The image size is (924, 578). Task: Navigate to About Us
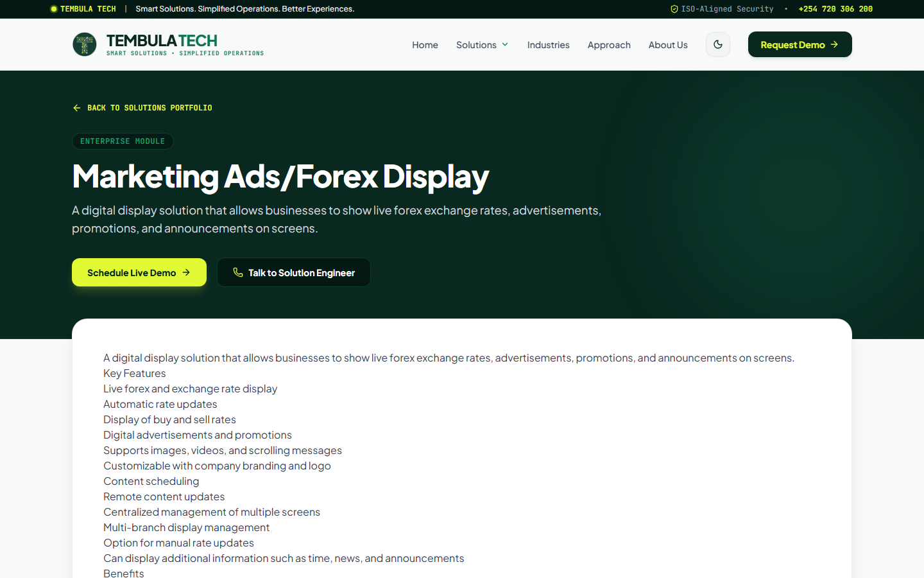(668, 45)
